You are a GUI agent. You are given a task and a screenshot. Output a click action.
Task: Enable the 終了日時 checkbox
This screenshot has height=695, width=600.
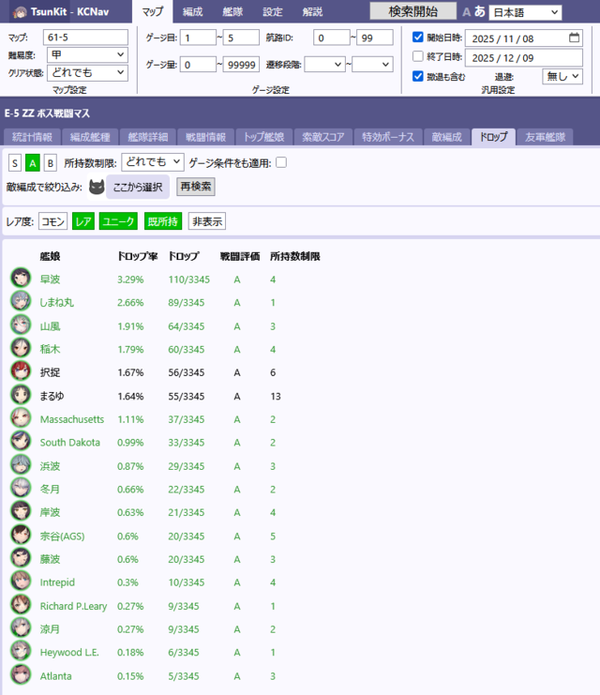[x=419, y=57]
